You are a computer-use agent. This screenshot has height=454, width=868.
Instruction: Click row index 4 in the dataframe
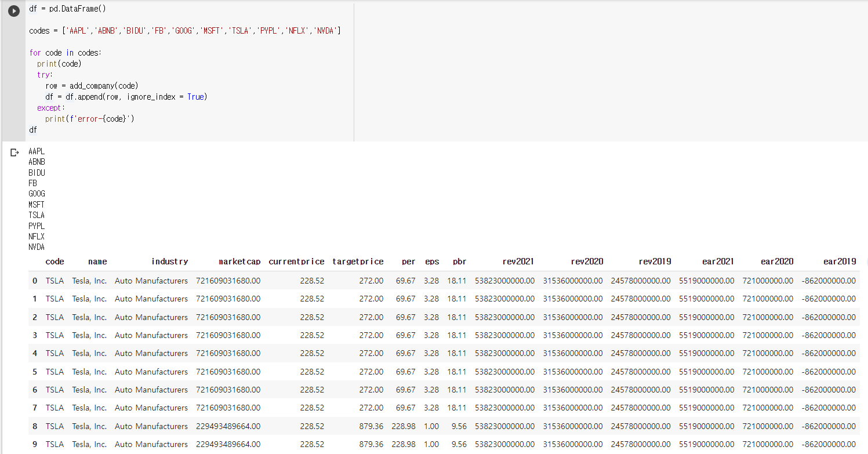35,353
